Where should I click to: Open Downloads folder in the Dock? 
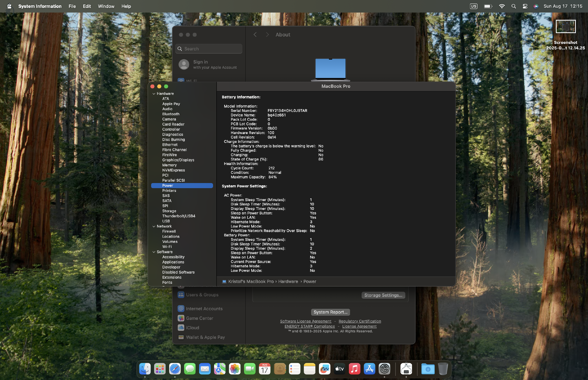(x=428, y=369)
